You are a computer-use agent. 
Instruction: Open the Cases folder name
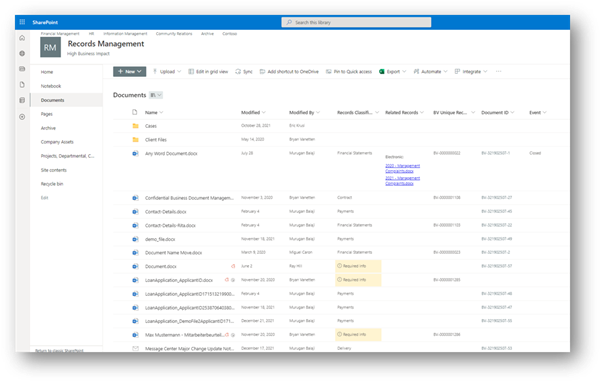coord(151,126)
